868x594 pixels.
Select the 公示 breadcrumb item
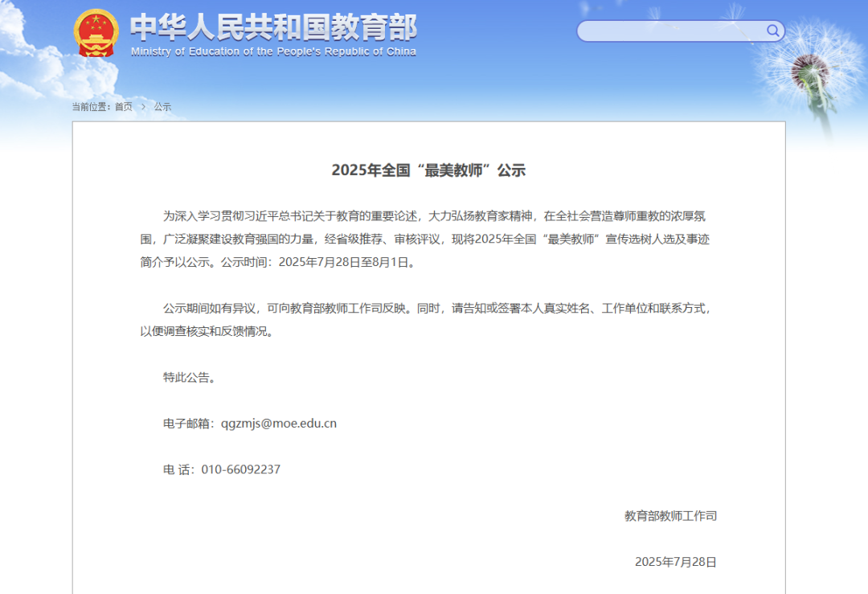[x=162, y=107]
